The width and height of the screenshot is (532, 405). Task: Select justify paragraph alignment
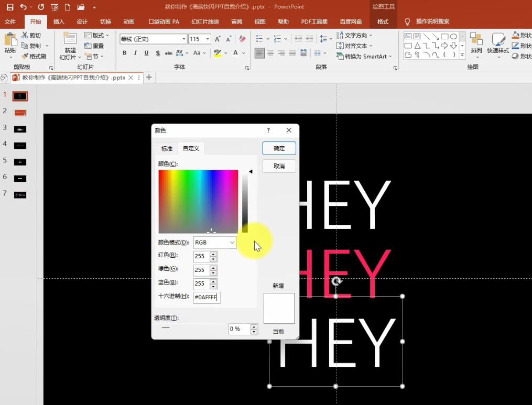tap(292, 53)
